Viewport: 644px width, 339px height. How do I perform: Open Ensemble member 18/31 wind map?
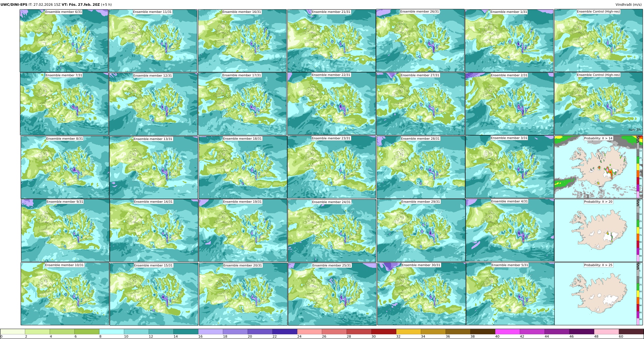tap(243, 167)
